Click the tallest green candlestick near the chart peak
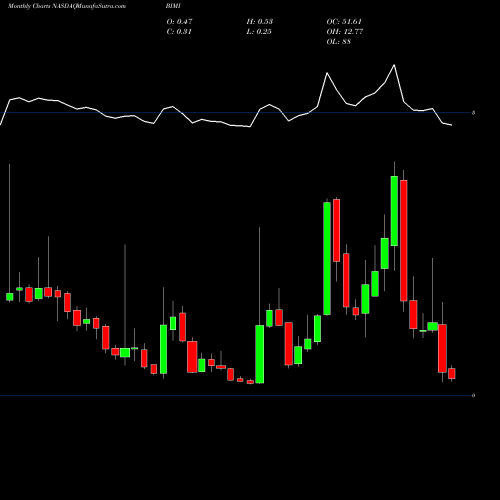The width and height of the screenshot is (500, 500). (x=394, y=211)
